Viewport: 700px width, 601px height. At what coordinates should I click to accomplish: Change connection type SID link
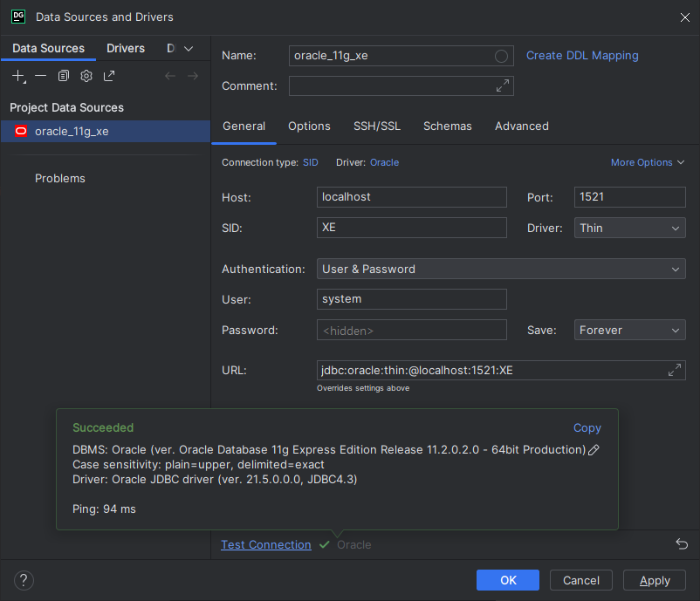coord(311,162)
